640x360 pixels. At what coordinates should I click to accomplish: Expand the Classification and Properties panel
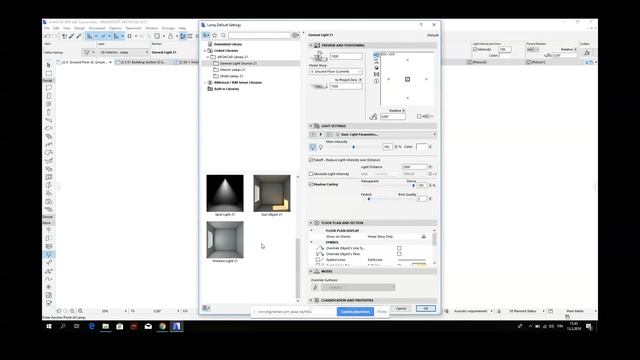click(311, 300)
